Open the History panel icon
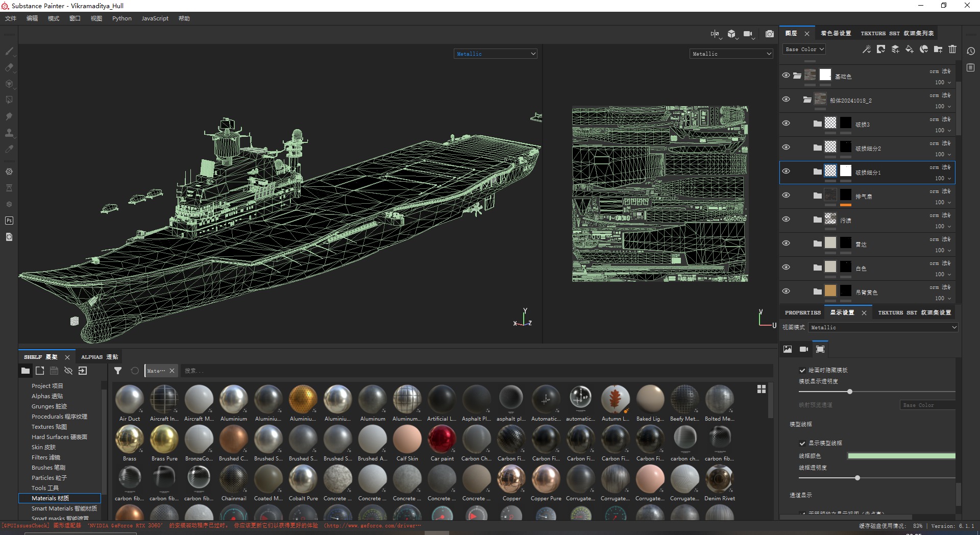This screenshot has height=535, width=980. [971, 51]
